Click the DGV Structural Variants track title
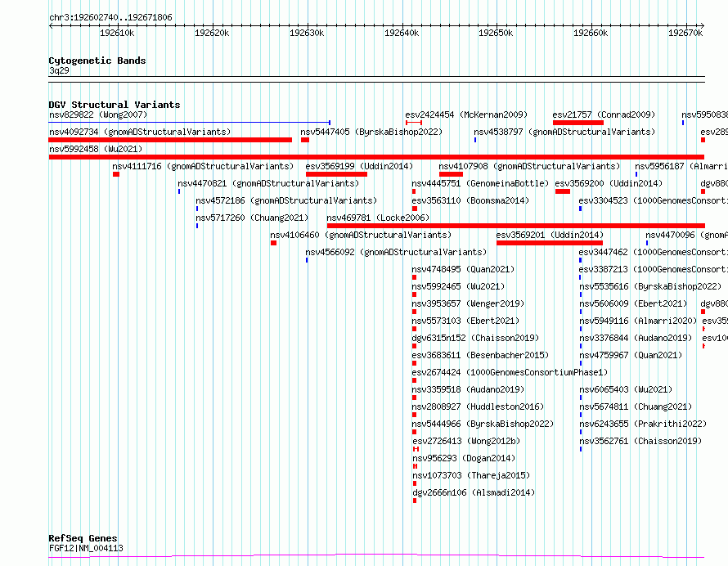The height and width of the screenshot is (566, 728). click(115, 105)
